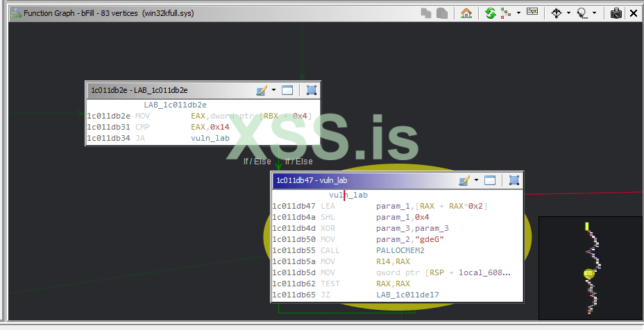Viewport: 644px width, 330px height.
Task: Click the group vertices icon on the vuln_lab block
Action: (x=514, y=180)
